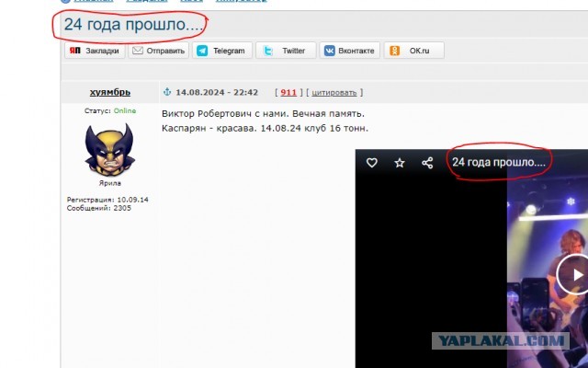
Task: Share via Вконтакте button
Action: tap(350, 51)
